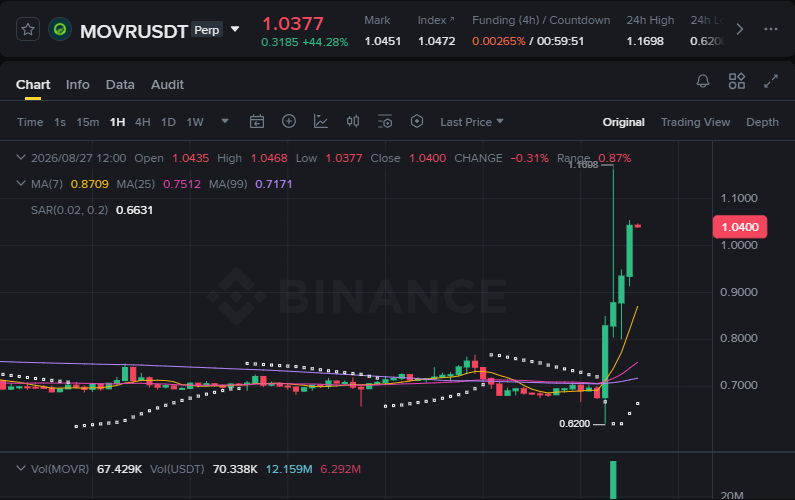Click the MOVR coin logo
795x500 pixels.
(60, 29)
